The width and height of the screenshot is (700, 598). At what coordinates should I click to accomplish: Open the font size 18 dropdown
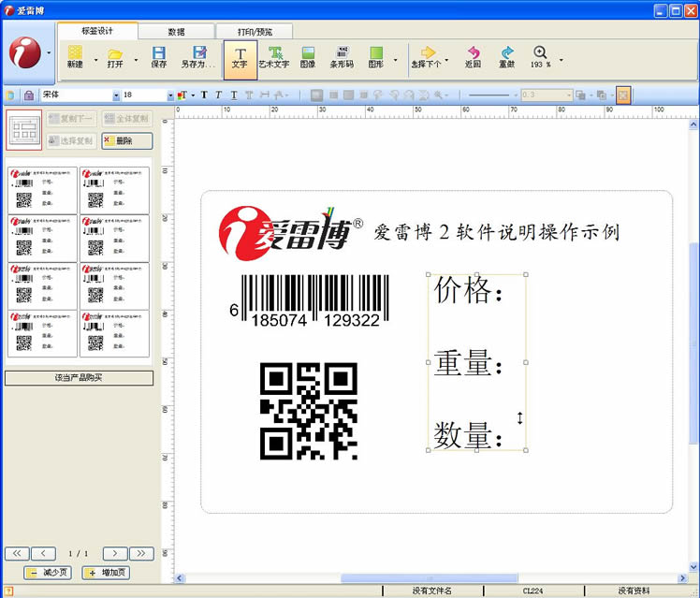click(170, 95)
